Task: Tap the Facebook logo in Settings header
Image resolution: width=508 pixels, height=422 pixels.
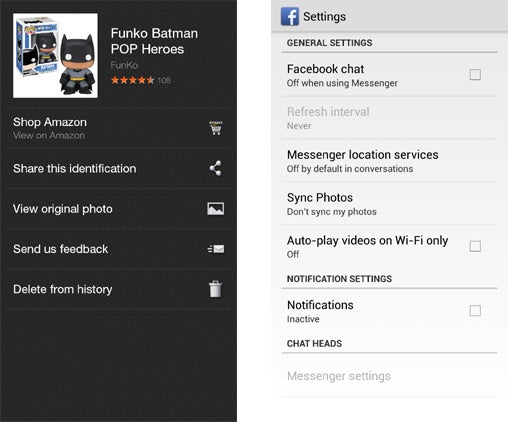Action: pos(290,16)
